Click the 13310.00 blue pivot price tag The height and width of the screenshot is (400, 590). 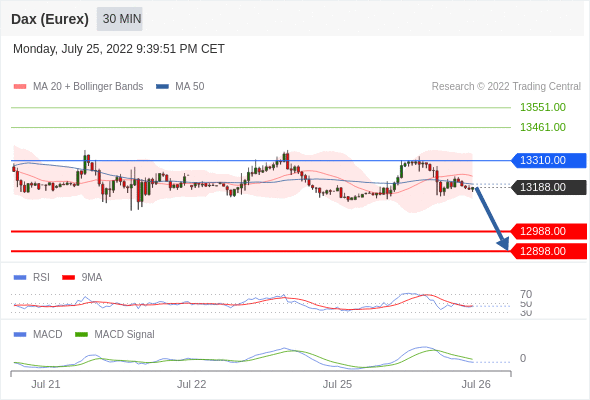(x=549, y=160)
